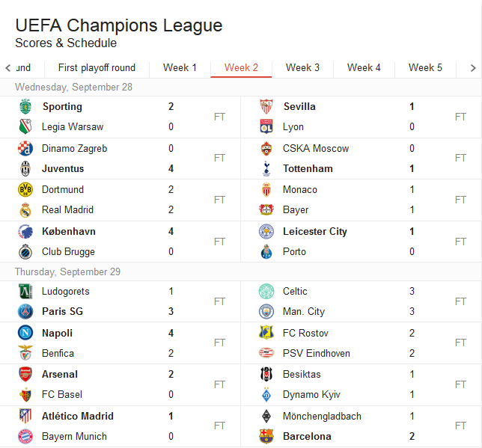This screenshot has height=448, width=482.
Task: Open the Atlético Madrid team link
Action: click(78, 416)
